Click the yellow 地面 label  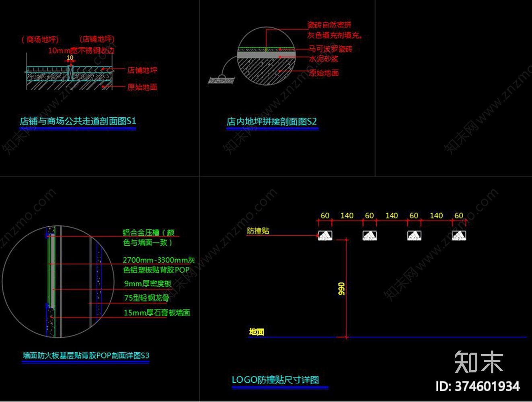(x=257, y=332)
